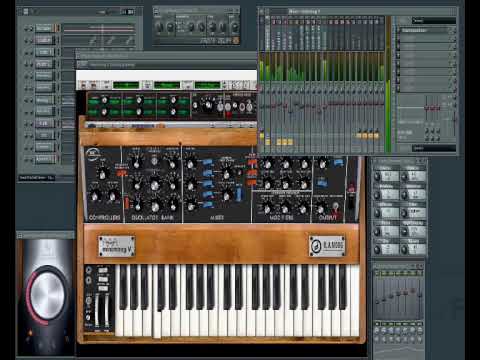Image resolution: width=480 pixels, height=360 pixels.
Task: Click the Loudness Contour Attack knob
Action: [267, 209]
